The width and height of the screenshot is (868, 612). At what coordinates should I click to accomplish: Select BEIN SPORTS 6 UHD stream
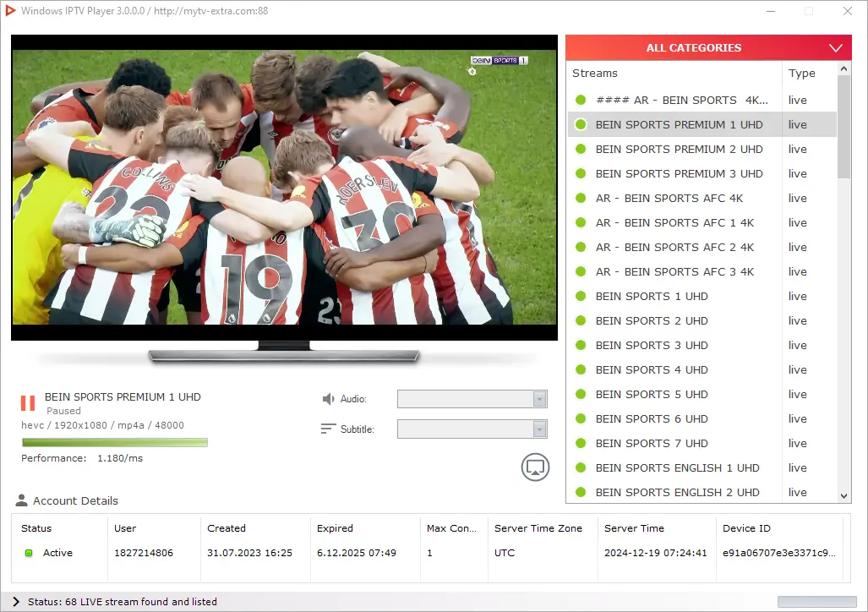pyautogui.click(x=702, y=418)
